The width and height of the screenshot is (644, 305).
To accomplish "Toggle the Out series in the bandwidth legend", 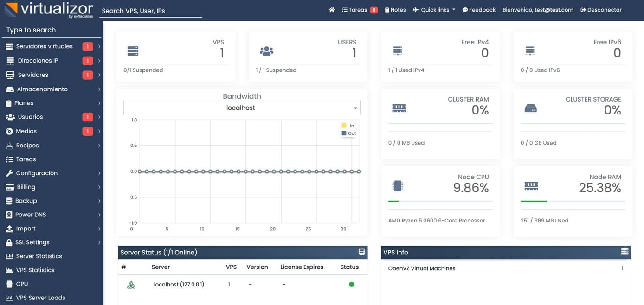I will tap(348, 133).
